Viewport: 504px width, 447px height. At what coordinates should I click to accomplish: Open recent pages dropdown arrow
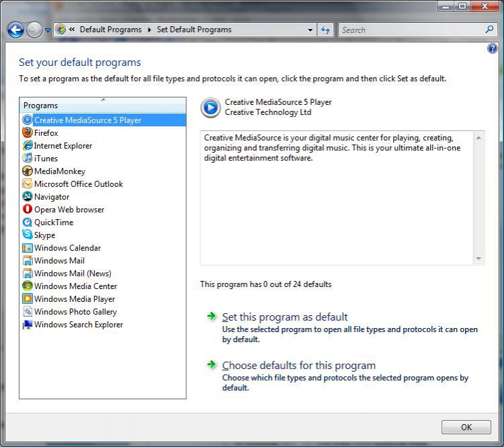pyautogui.click(x=48, y=30)
